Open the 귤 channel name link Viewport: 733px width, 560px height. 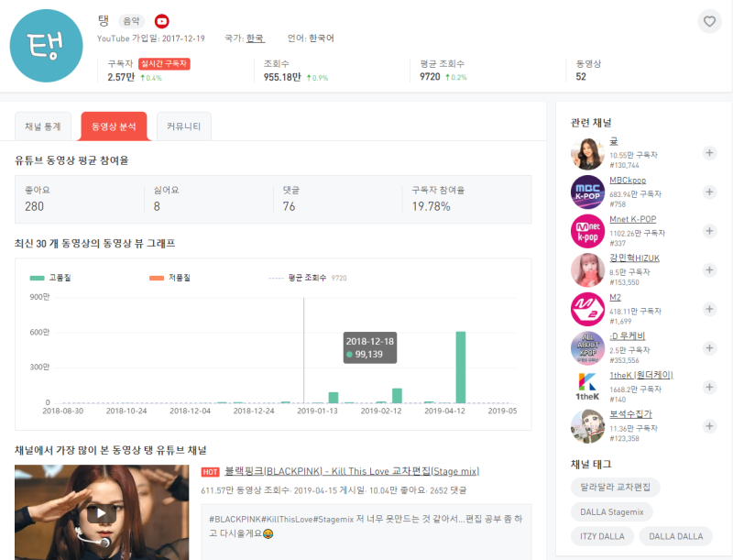[x=614, y=141]
